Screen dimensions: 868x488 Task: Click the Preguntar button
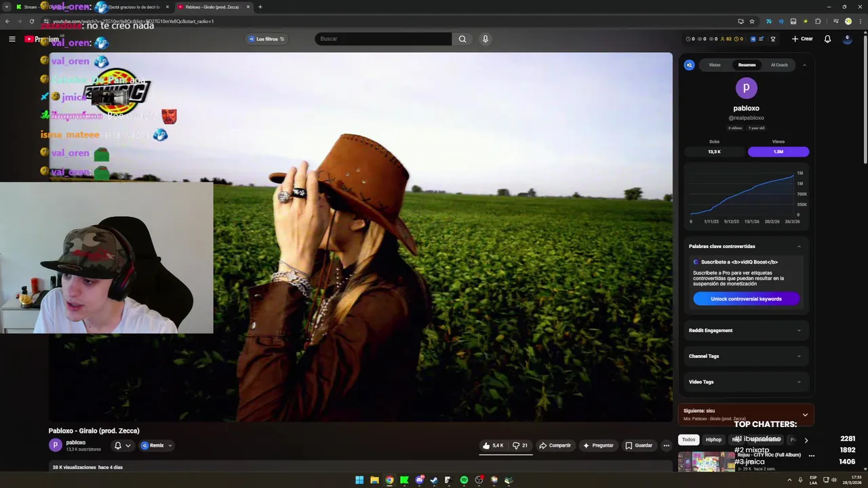pos(597,445)
